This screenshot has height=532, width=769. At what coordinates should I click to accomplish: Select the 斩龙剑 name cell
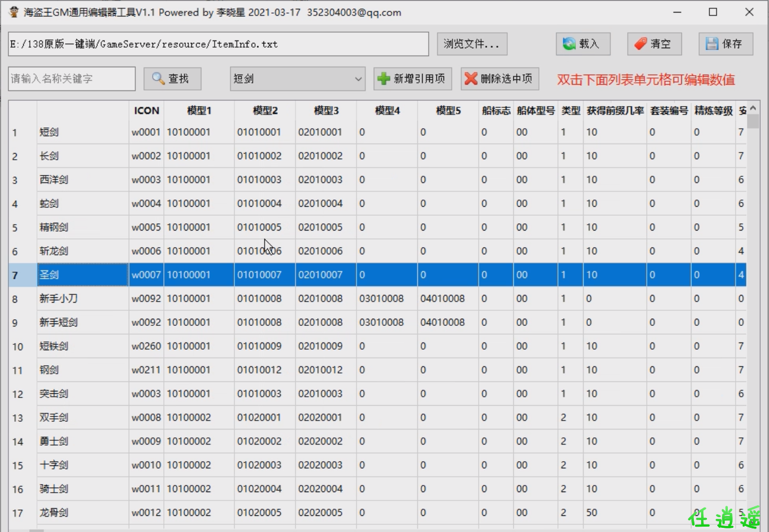83,251
